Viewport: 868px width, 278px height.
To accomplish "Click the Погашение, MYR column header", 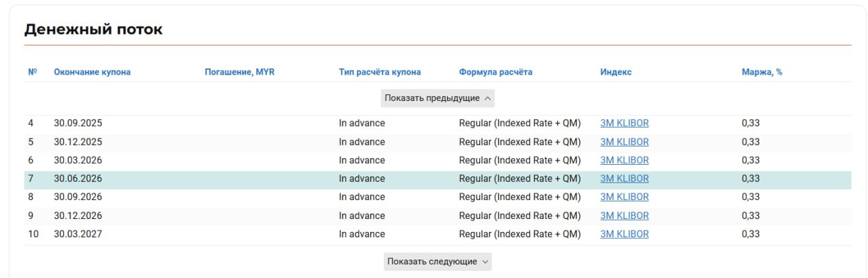I will pos(239,73).
